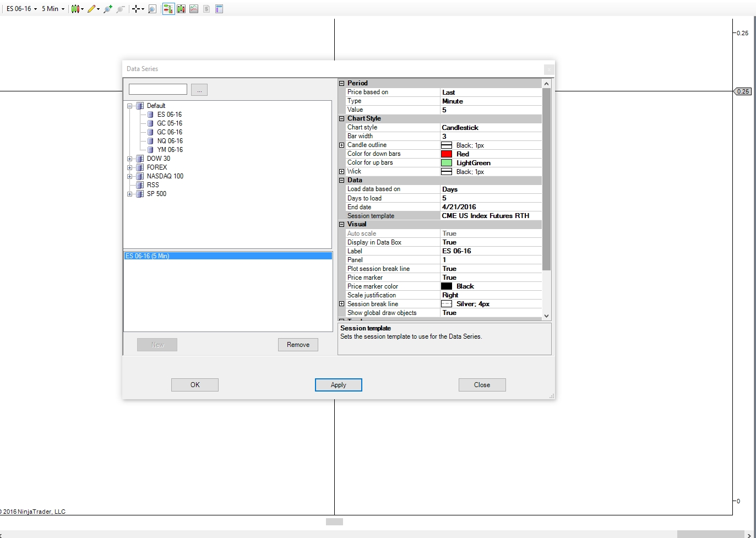Image resolution: width=756 pixels, height=538 pixels.
Task: Expand the SP 500 instrument list
Action: tap(130, 194)
